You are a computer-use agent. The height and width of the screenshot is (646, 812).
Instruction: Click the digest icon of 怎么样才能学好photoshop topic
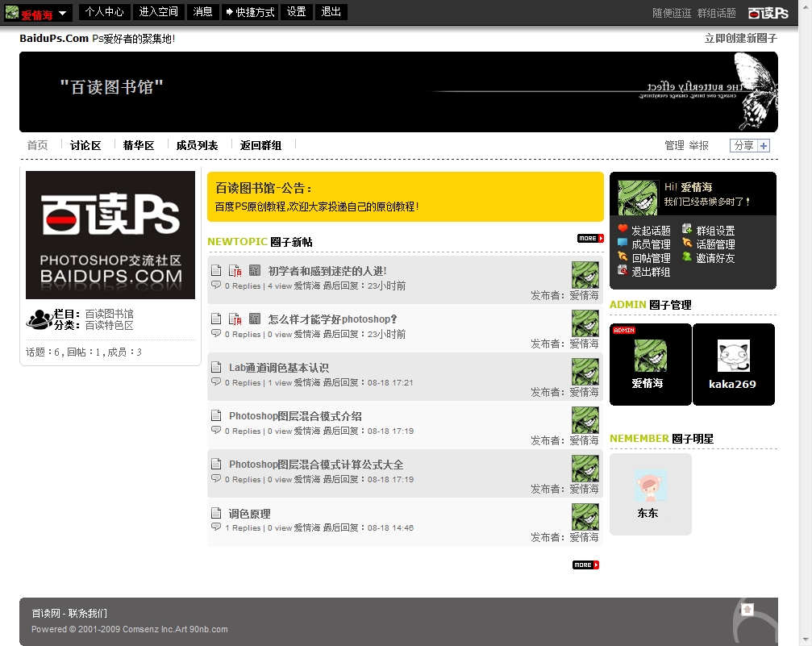255,319
